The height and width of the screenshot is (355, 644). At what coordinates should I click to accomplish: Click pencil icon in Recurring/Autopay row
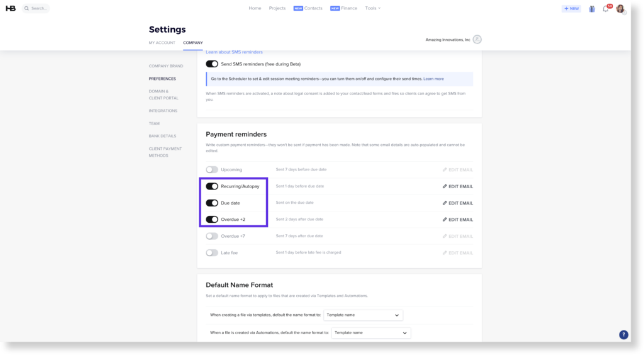pyautogui.click(x=445, y=186)
